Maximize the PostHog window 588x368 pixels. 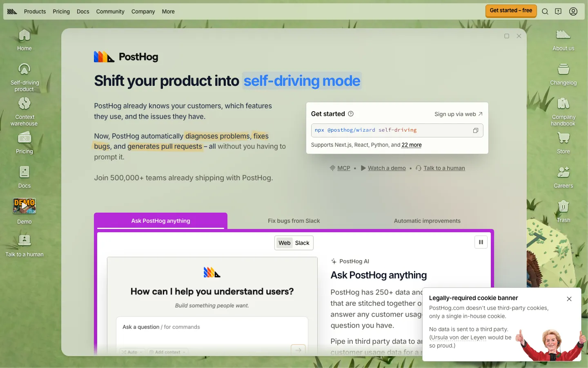tap(507, 36)
